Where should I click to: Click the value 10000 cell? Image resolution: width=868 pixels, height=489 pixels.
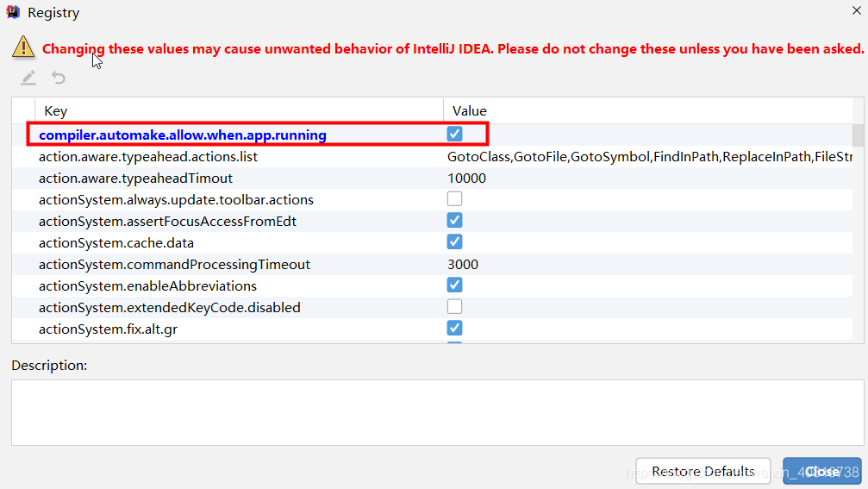(466, 179)
